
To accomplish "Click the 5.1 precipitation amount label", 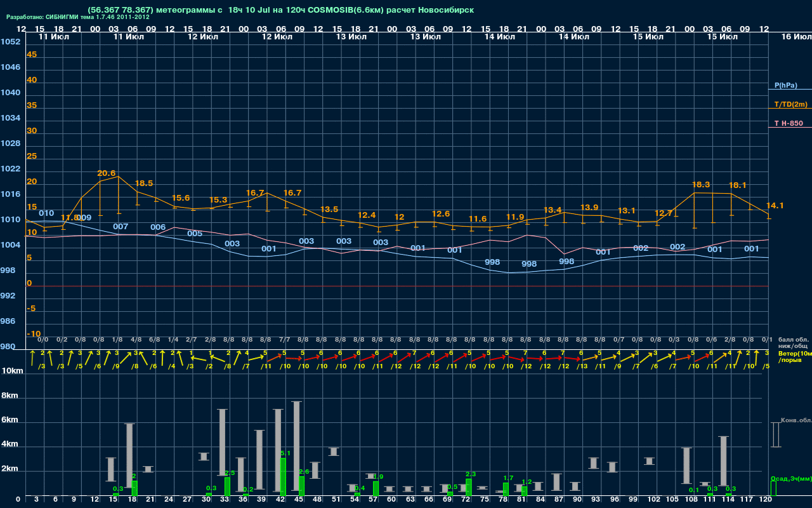I will click(285, 453).
